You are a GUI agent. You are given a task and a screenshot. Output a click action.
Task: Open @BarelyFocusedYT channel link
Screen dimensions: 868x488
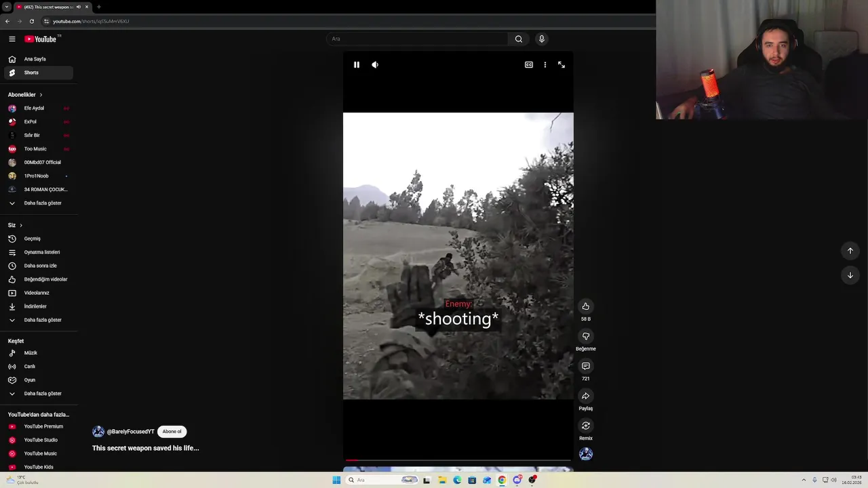[x=130, y=432]
